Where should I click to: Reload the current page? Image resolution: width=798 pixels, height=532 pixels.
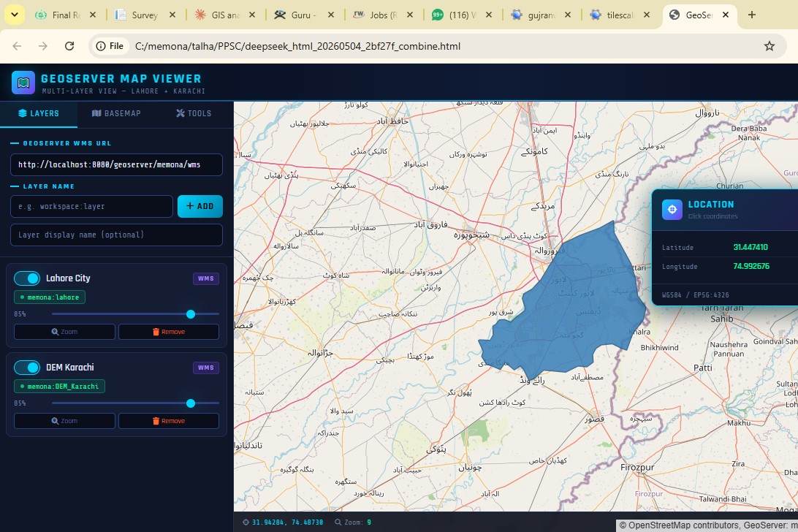69,46
